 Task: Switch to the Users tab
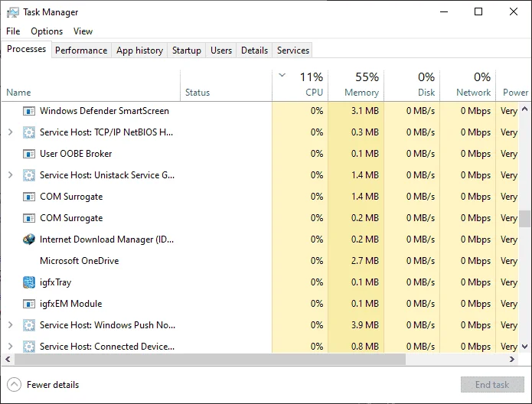tap(221, 50)
